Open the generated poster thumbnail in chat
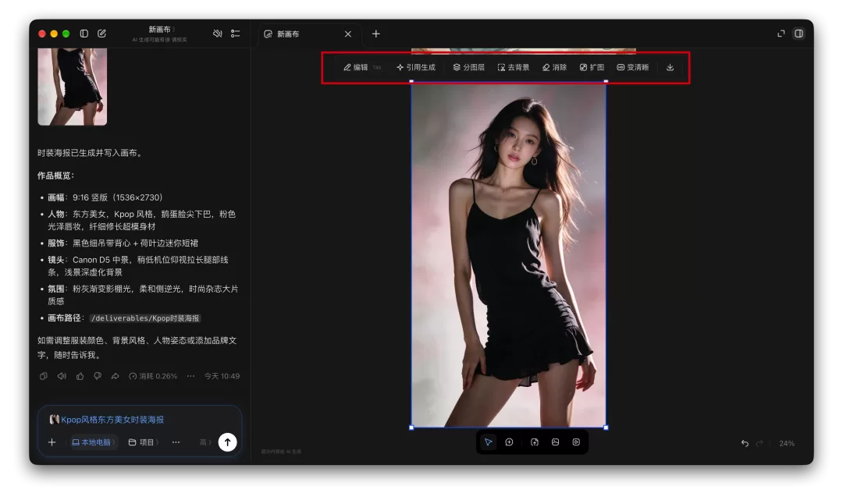This screenshot has width=843, height=504. [x=72, y=87]
